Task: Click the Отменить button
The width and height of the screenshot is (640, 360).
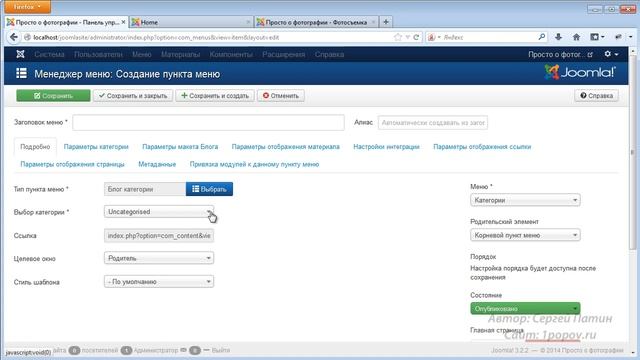Action: pyautogui.click(x=281, y=96)
